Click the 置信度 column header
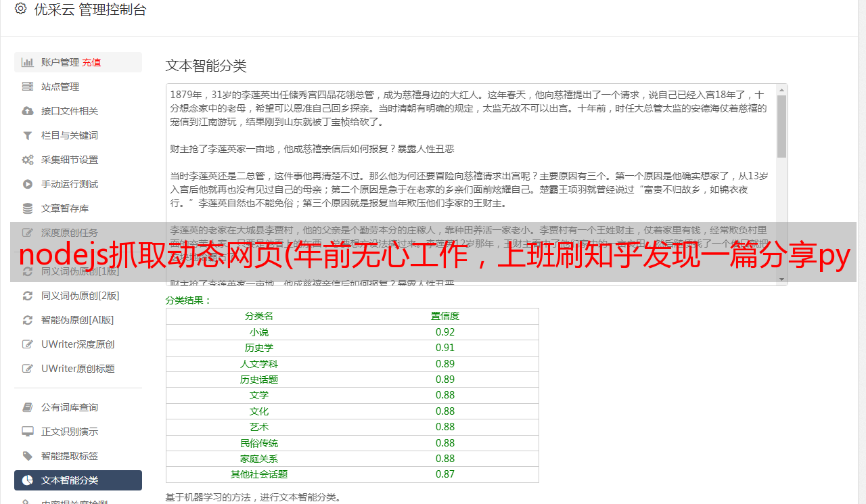The image size is (866, 504). [x=445, y=316]
